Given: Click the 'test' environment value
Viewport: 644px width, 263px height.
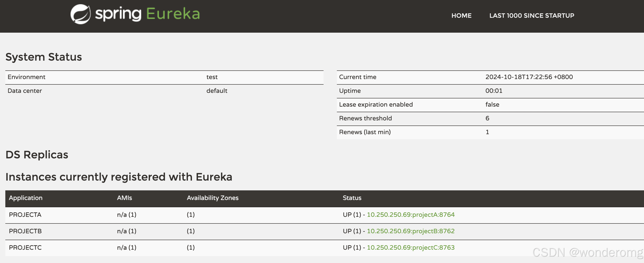Looking at the screenshot, I should [x=212, y=77].
